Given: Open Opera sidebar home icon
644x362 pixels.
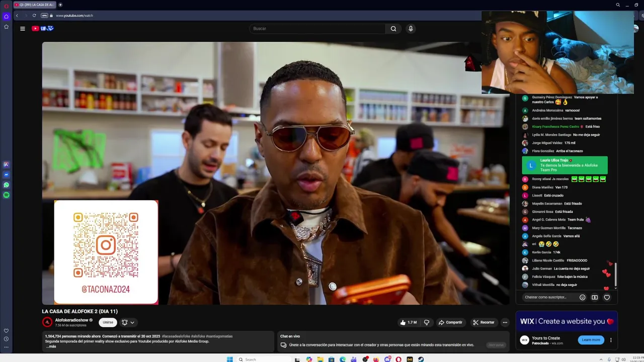Looking at the screenshot, I should point(6,17).
